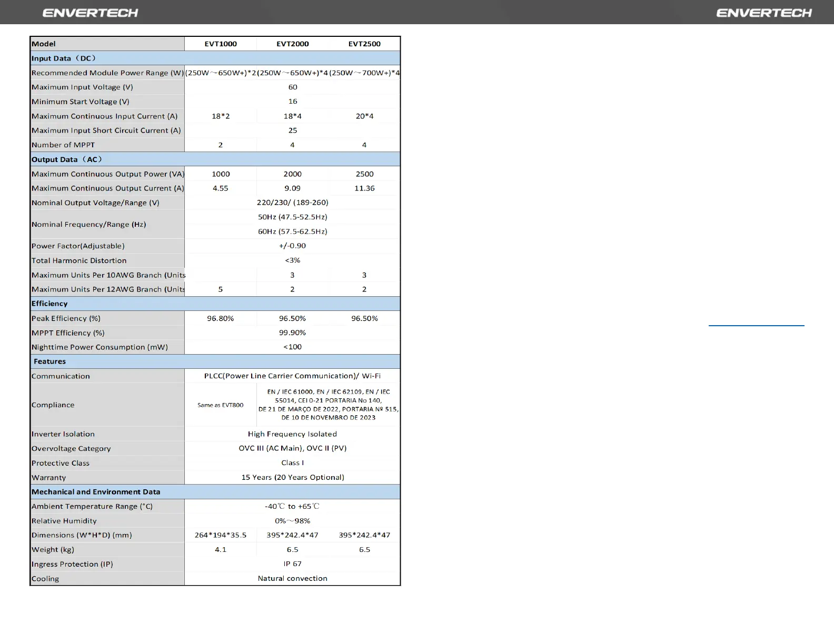
Task: Click the Ingress Protection IP 67 value
Action: (293, 564)
